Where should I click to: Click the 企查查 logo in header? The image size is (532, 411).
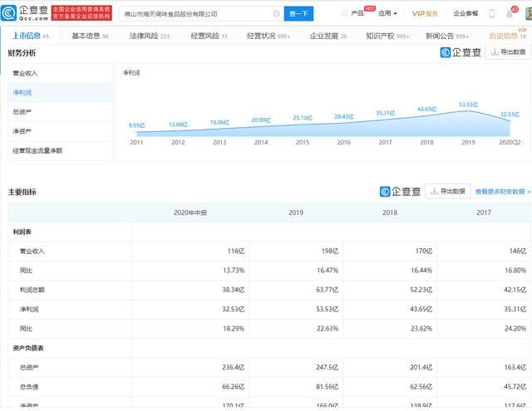25,13
